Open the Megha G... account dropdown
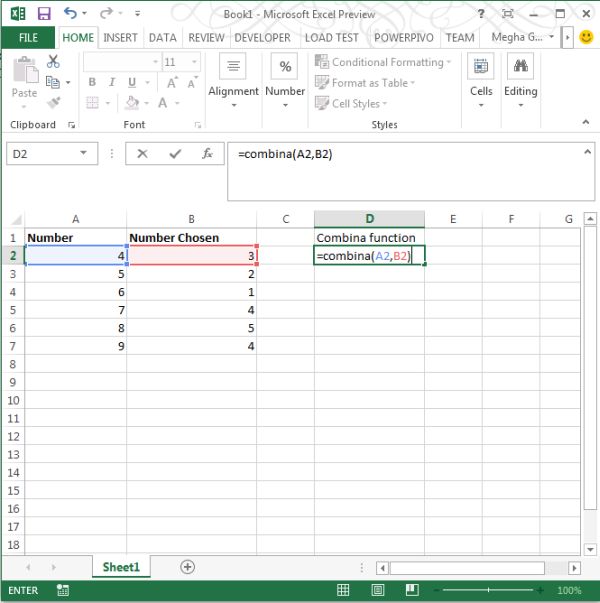600x603 pixels. 522,37
